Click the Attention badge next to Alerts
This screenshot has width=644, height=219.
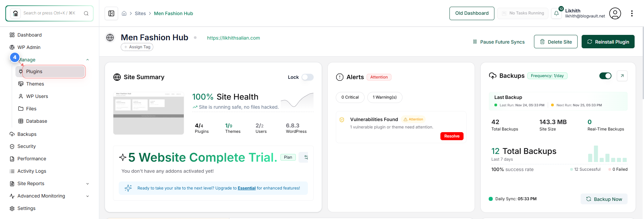(379, 77)
